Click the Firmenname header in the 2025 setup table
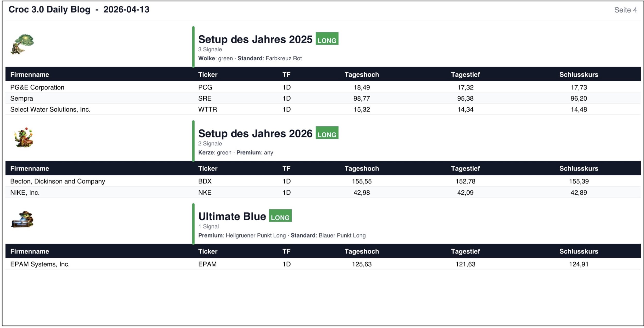This screenshot has width=644, height=328. [x=30, y=75]
